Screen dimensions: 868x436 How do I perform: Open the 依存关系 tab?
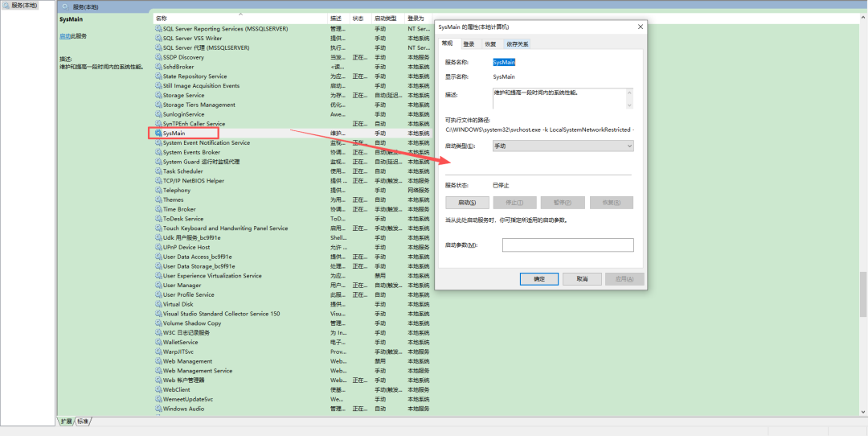point(517,43)
